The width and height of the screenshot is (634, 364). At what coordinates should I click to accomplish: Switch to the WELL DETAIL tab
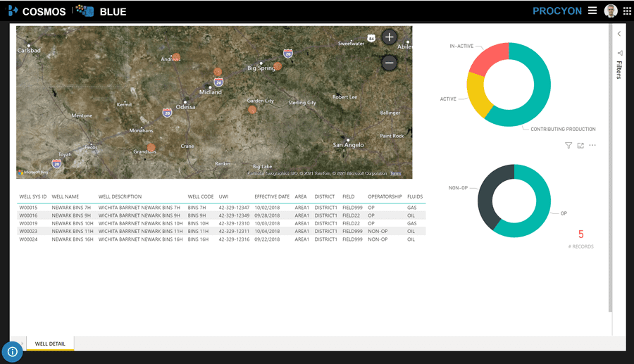click(x=50, y=344)
